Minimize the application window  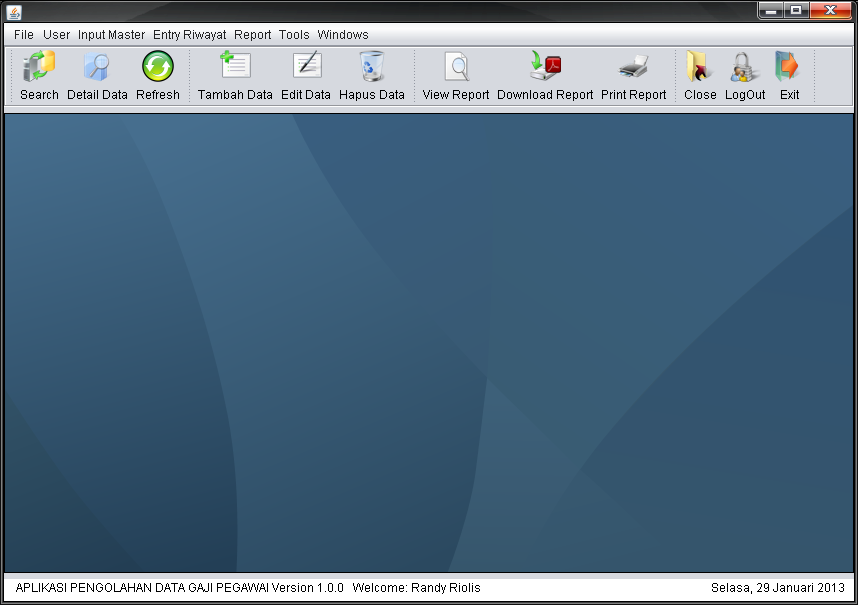pos(771,10)
